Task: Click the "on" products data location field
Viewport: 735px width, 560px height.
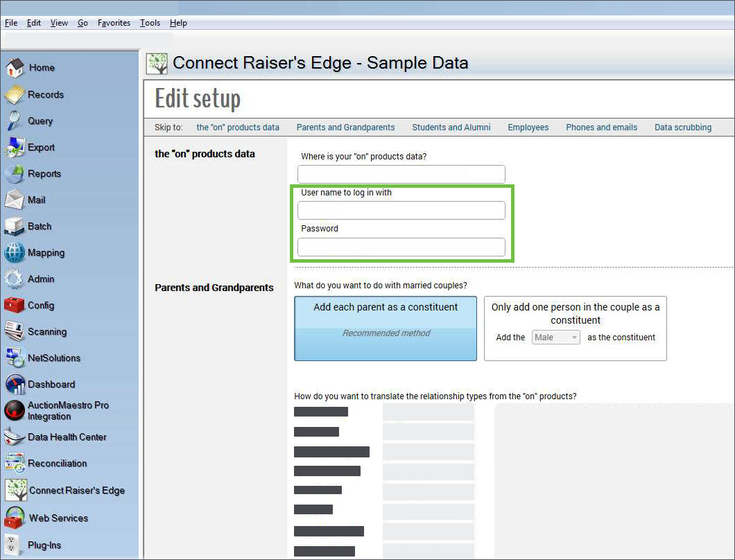Action: (x=401, y=174)
